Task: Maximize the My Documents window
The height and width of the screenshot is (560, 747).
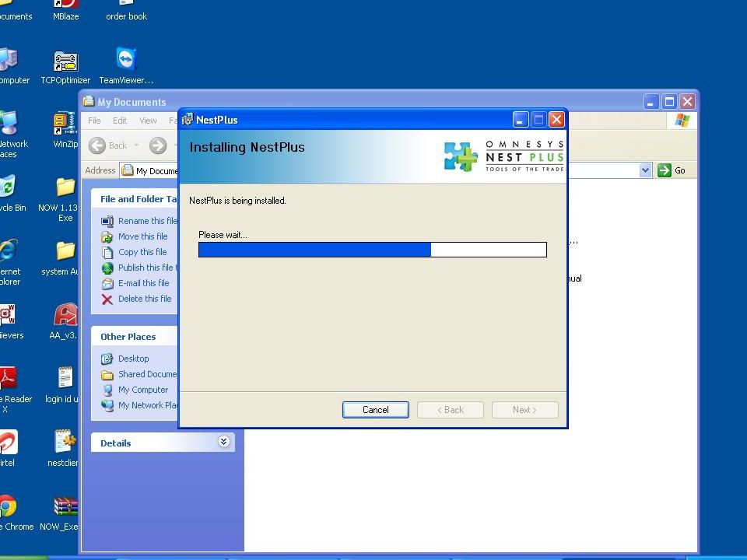Action: 669,101
